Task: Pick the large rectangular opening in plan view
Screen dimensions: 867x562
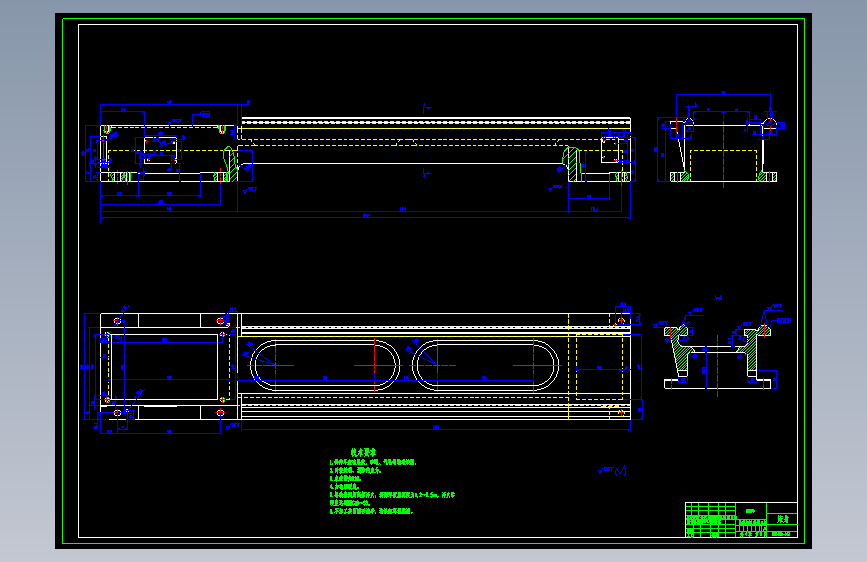Action: 165,367
